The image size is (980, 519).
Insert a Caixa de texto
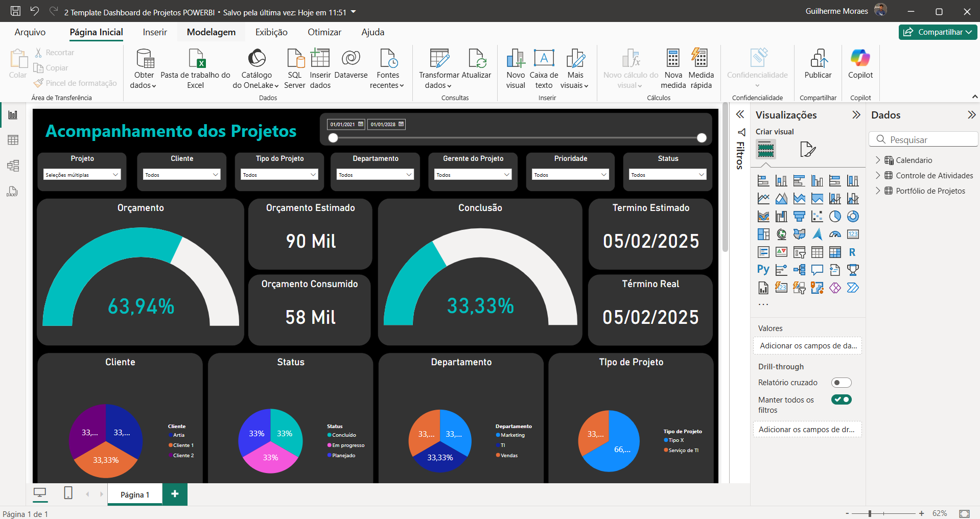(x=544, y=59)
